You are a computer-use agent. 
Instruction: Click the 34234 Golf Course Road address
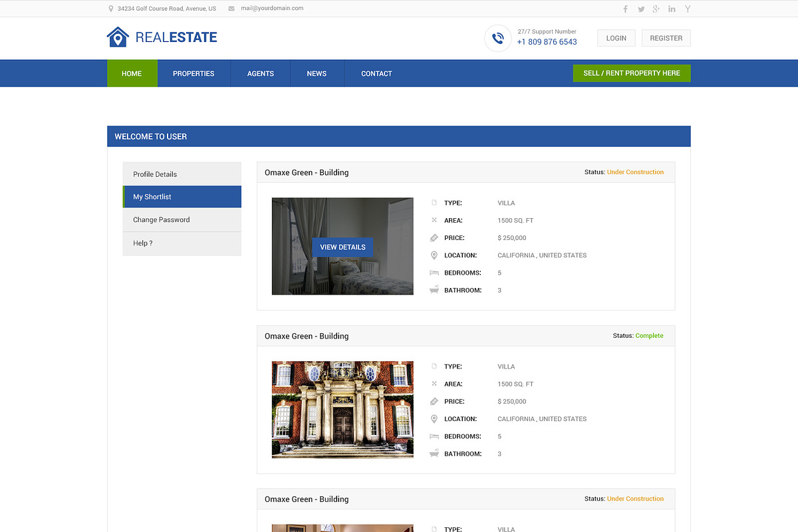coord(167,9)
